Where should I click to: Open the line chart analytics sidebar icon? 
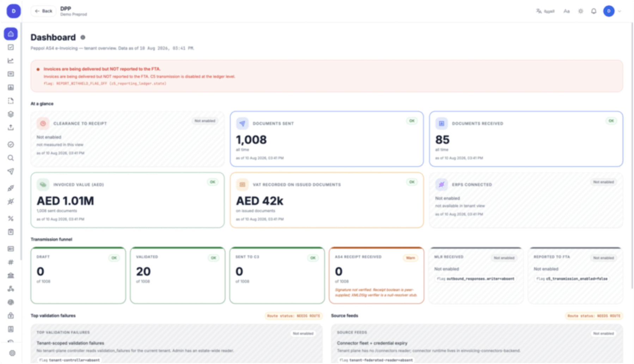click(x=11, y=61)
